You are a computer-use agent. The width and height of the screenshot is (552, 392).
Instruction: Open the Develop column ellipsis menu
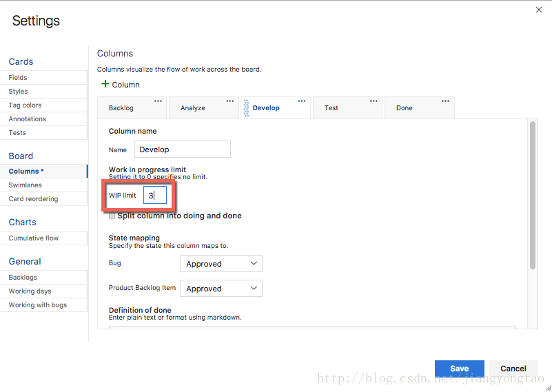(302, 101)
